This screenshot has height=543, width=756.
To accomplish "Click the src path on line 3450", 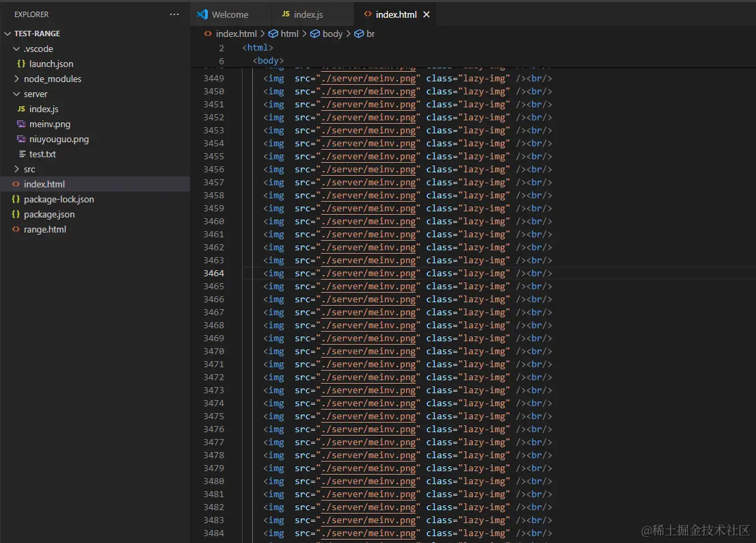I will coord(368,91).
